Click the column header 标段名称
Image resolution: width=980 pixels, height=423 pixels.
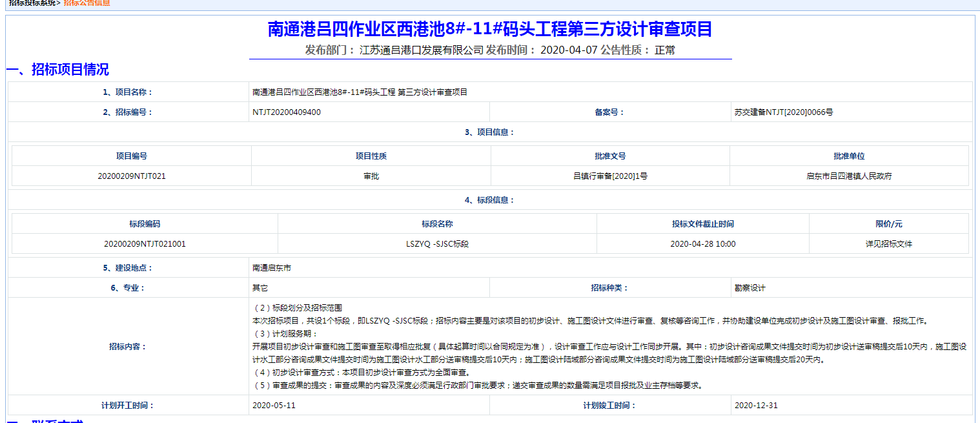(x=437, y=224)
